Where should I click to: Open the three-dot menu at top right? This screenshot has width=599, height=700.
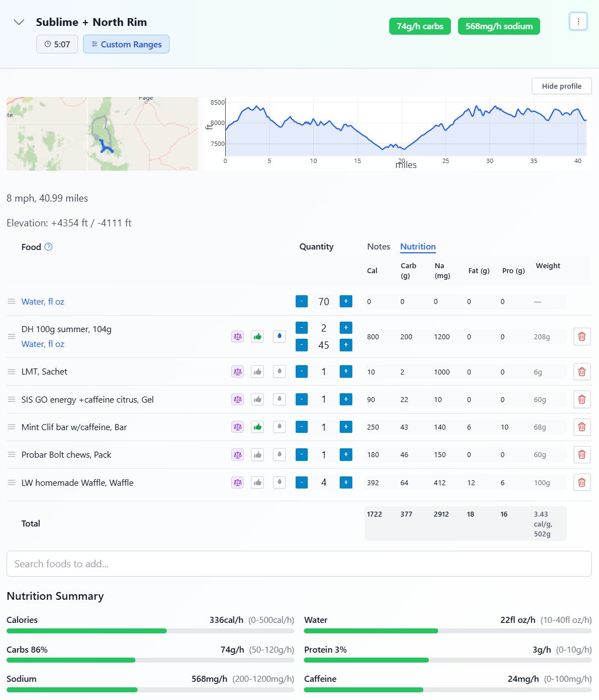click(x=578, y=21)
